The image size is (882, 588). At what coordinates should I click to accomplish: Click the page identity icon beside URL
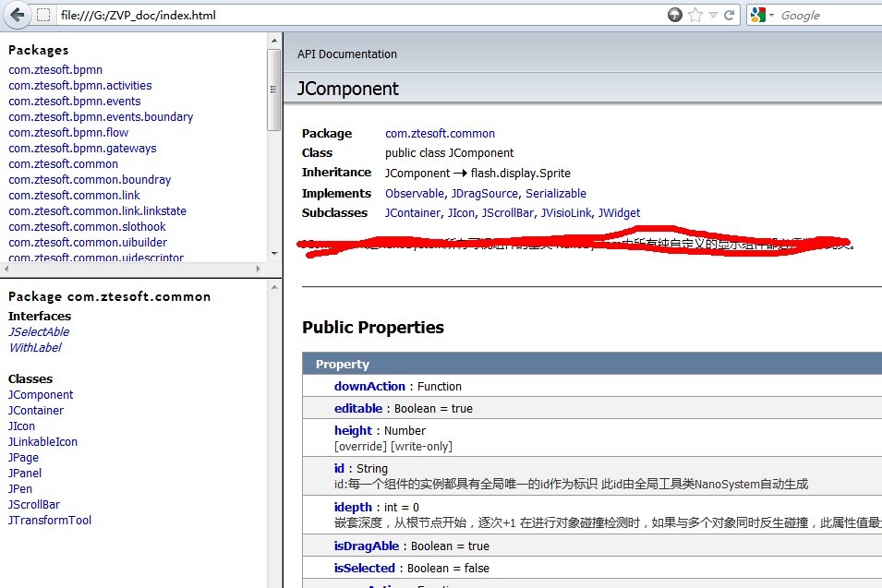43,15
